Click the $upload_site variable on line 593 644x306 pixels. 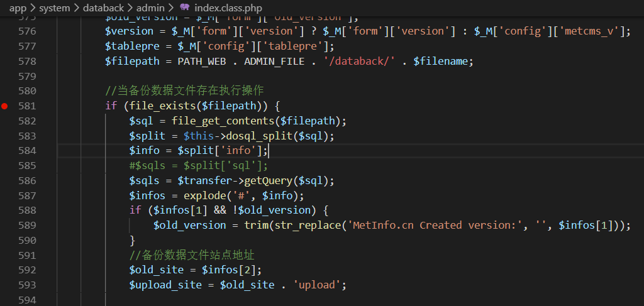coord(165,285)
